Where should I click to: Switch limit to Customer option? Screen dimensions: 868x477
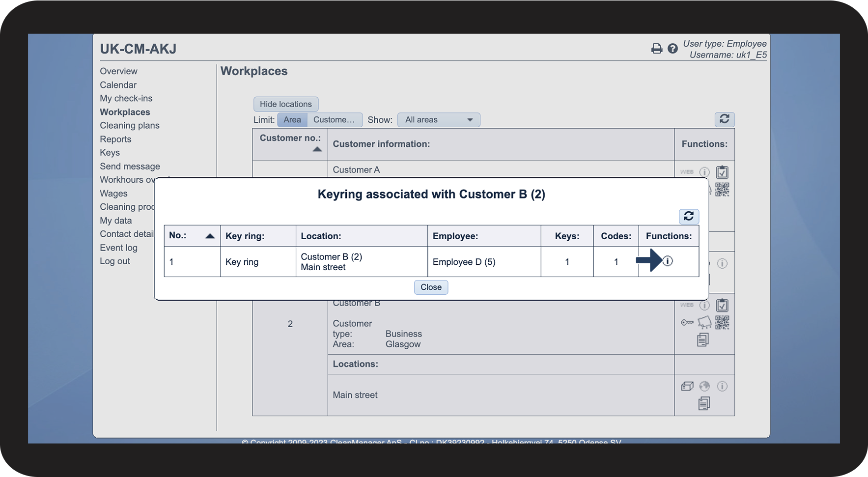(x=334, y=120)
